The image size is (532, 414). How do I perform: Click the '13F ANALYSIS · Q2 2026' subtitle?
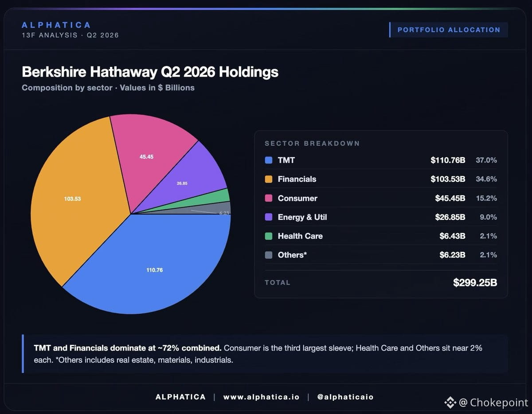[x=70, y=35]
